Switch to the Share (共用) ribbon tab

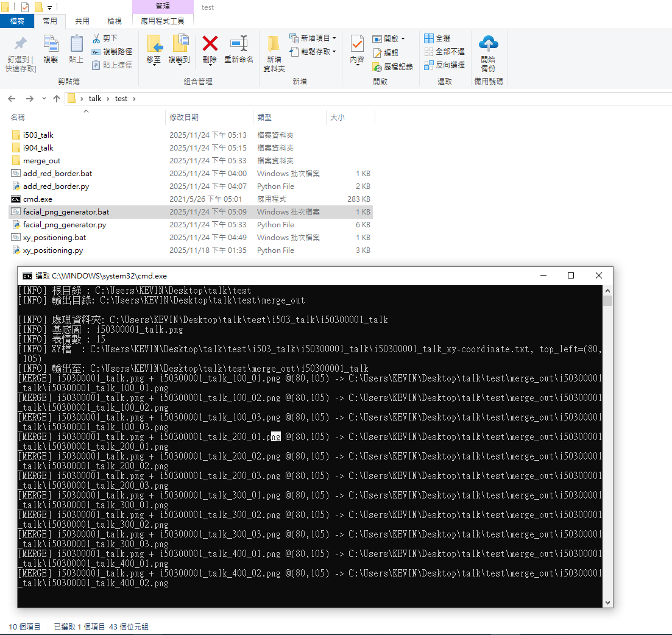pos(82,21)
